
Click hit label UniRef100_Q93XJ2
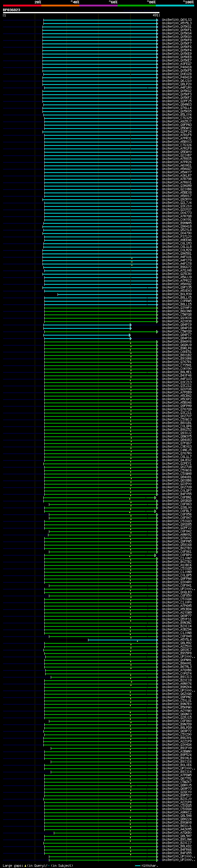point(177,433)
